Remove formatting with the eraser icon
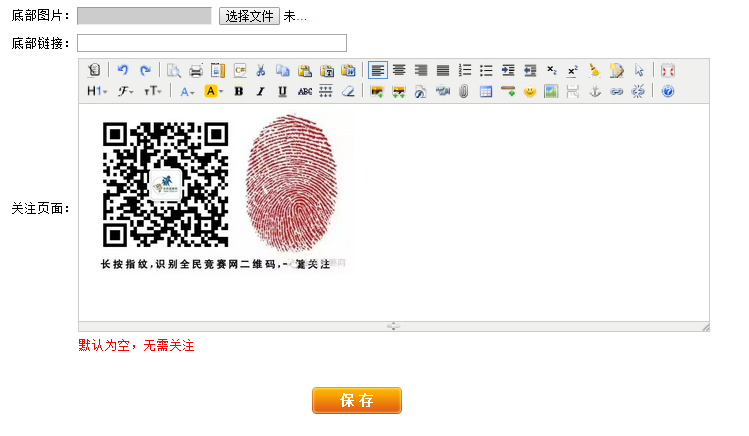This screenshot has height=436, width=749. (x=348, y=91)
